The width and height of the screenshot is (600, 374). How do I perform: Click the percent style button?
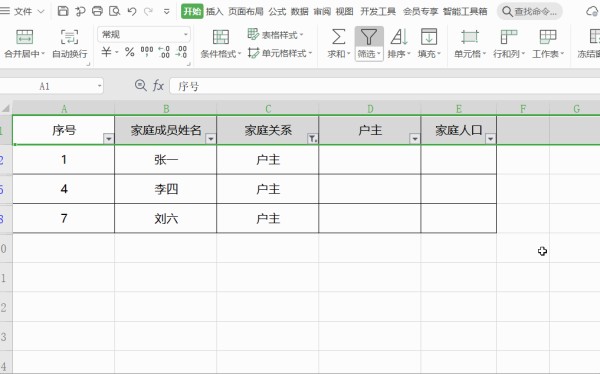tap(130, 52)
